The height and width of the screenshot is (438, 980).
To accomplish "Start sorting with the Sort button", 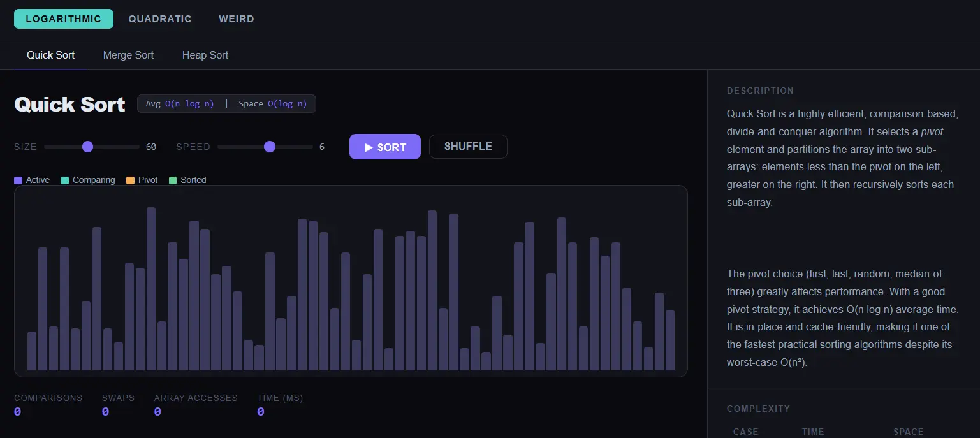I will click(385, 147).
